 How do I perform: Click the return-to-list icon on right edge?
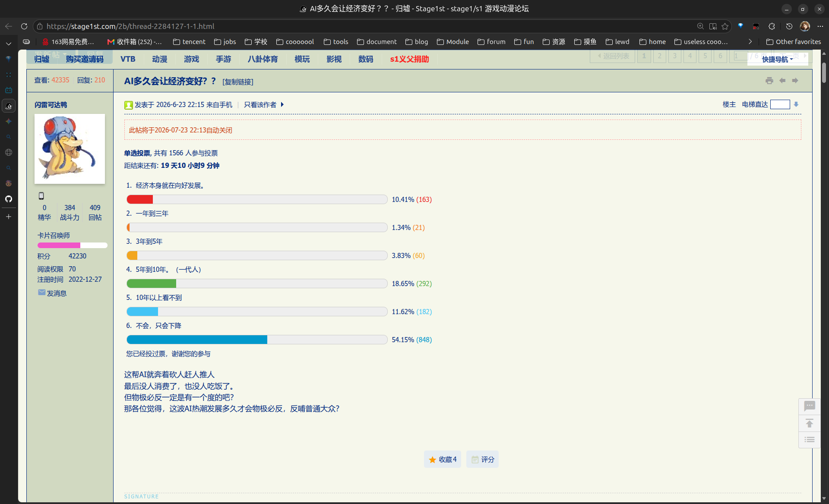coord(810,439)
